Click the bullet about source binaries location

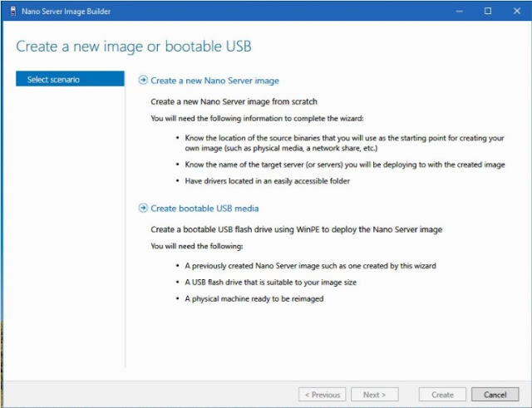tap(344, 142)
